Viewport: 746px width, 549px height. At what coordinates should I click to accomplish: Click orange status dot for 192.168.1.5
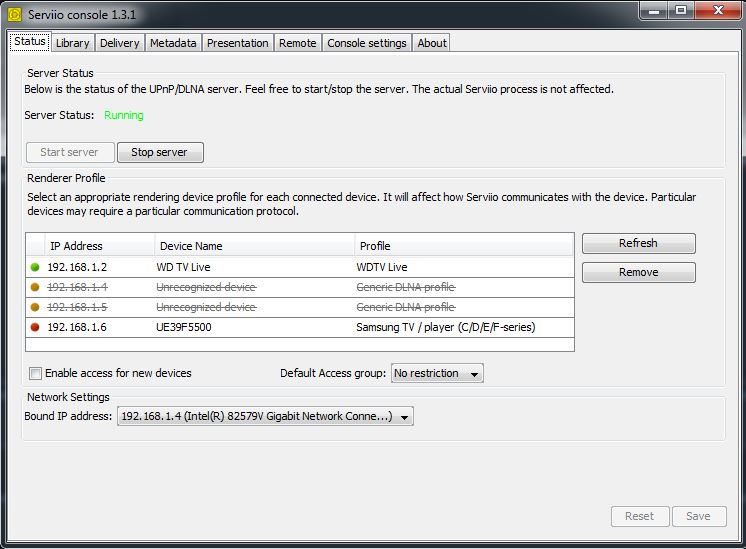[35, 307]
